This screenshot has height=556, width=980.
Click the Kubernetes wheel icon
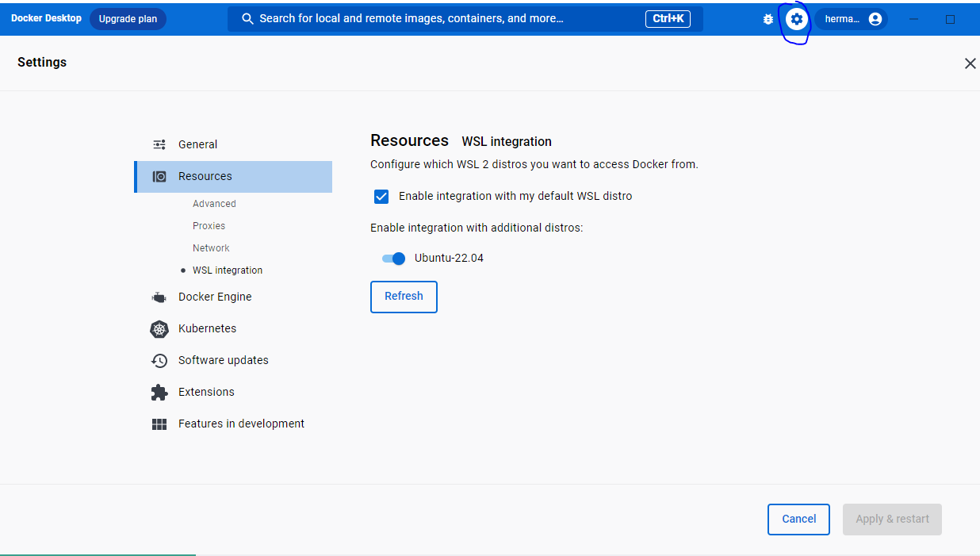tap(159, 329)
